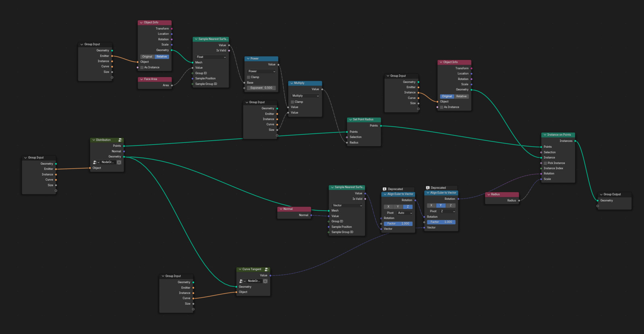Select X axis in the Y-active Align Euler node
This screenshot has height=334, width=644.
tap(431, 205)
